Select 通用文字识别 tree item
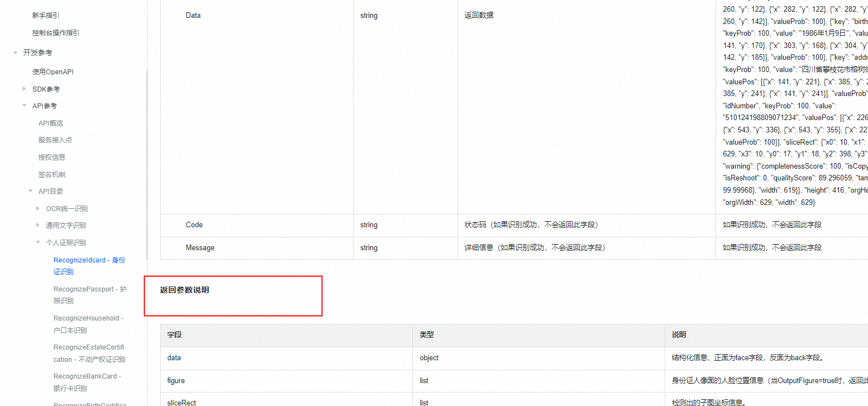The height and width of the screenshot is (406, 868). click(x=66, y=225)
